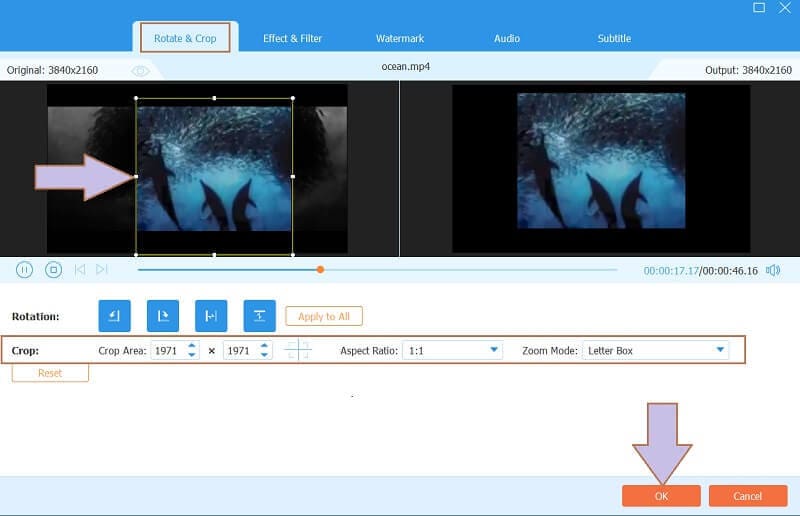Screen dimensions: 800x516
Task: Open the Watermark tab
Action: click(x=400, y=38)
